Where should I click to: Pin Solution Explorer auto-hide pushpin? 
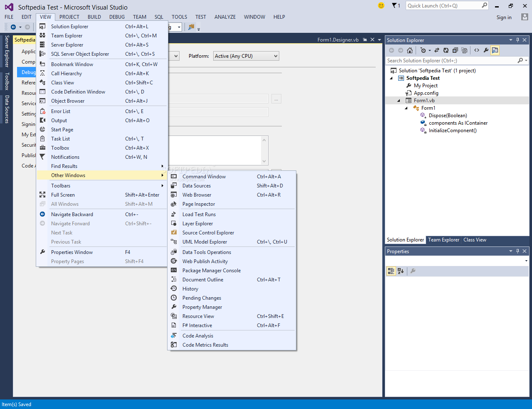pyautogui.click(x=517, y=40)
